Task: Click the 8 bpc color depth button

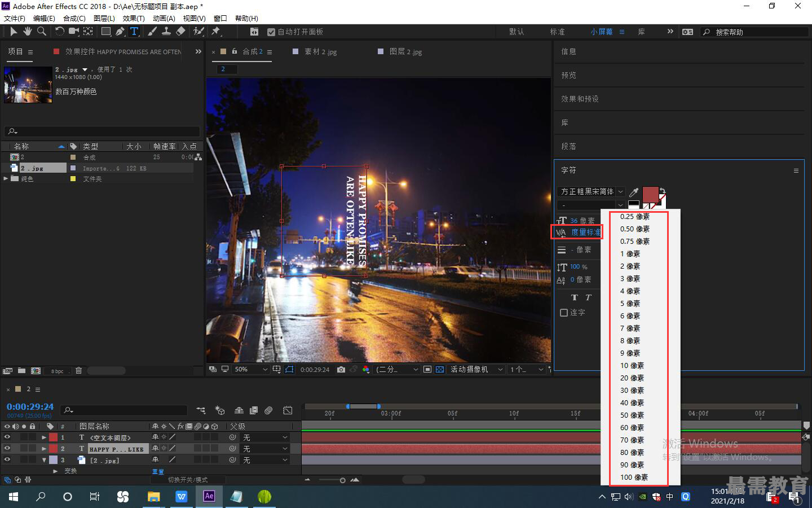Action: pos(58,371)
